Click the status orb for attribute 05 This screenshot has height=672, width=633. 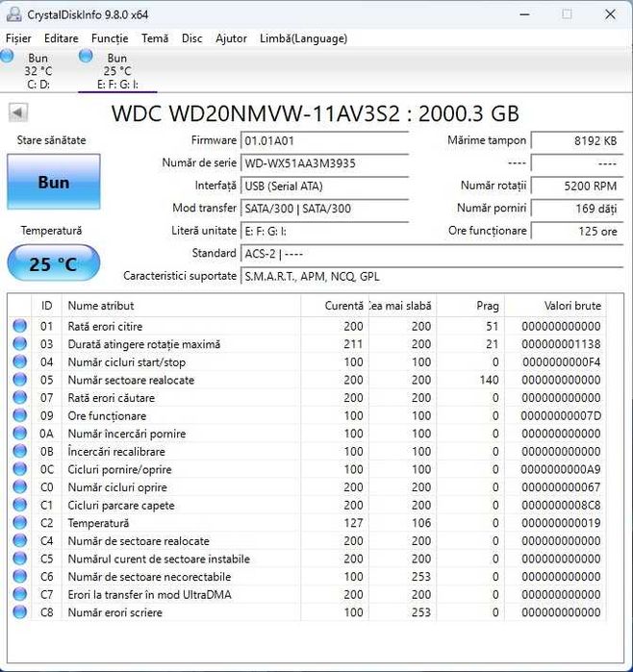(20, 380)
